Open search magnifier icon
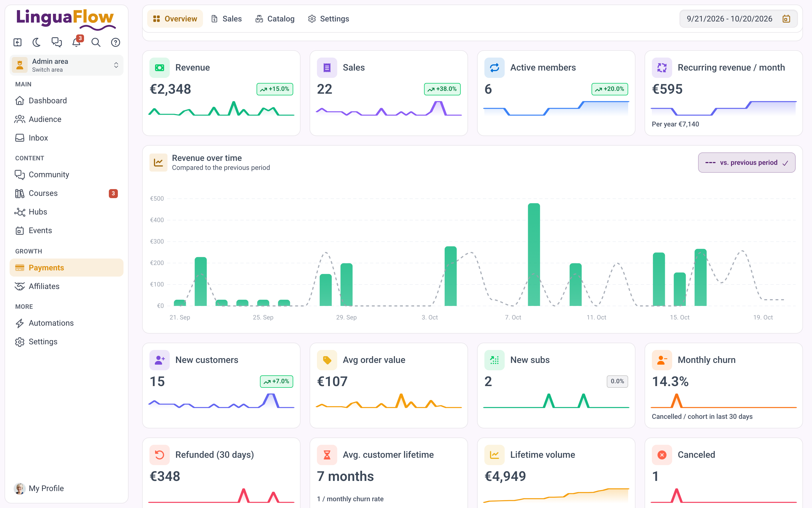 [96, 42]
